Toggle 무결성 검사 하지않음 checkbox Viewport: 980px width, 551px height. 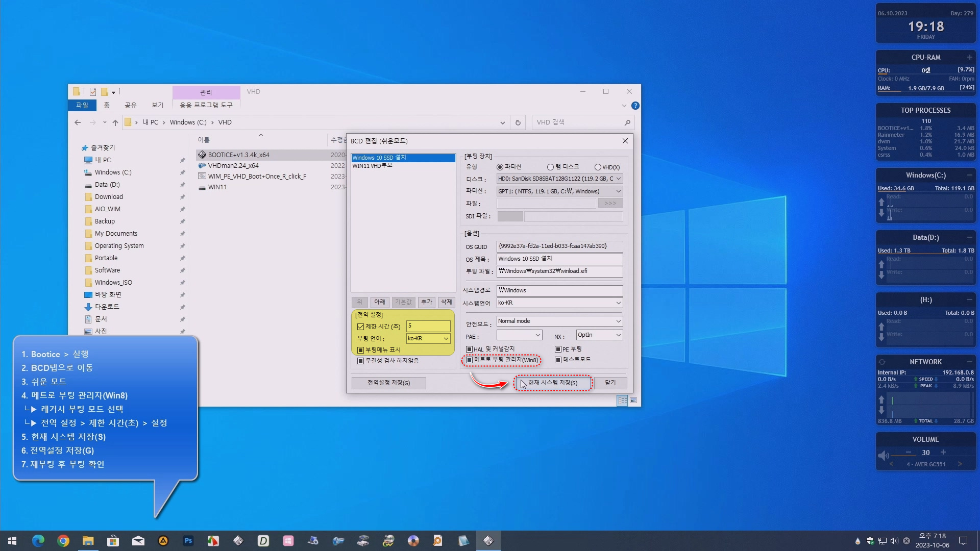tap(360, 361)
